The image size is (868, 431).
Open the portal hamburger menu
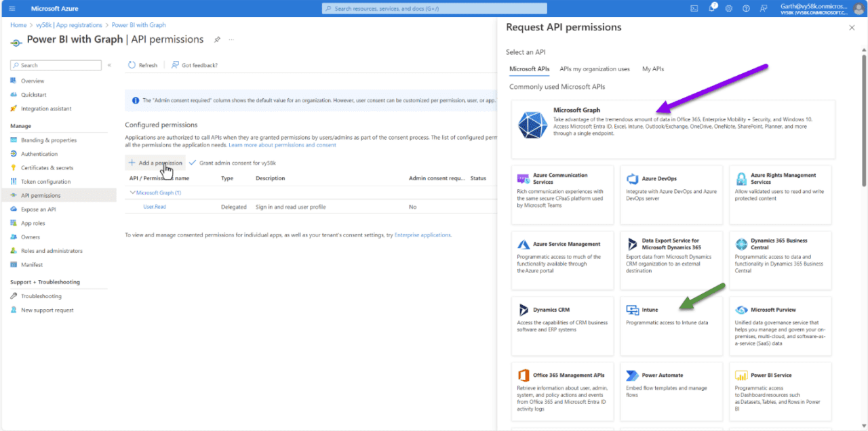[x=11, y=8]
